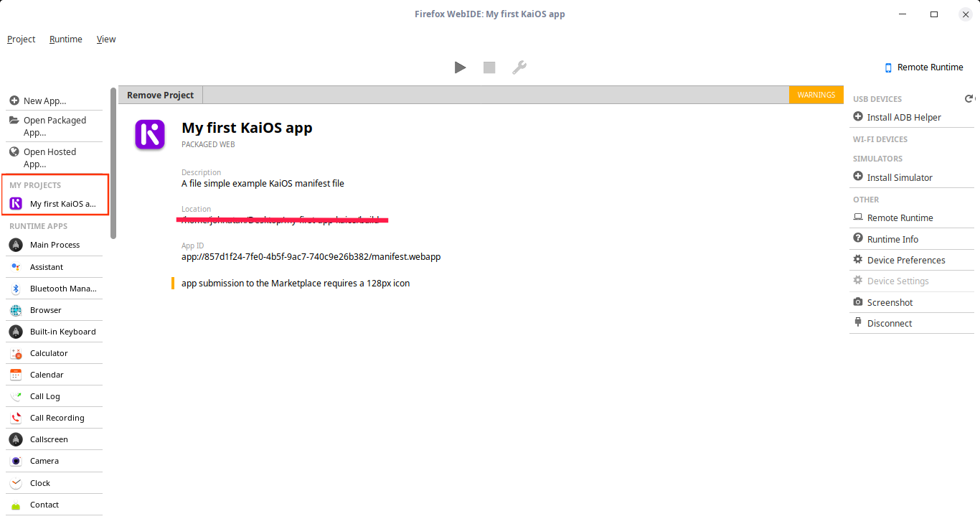Select My first KaiOS app project

tap(55, 204)
